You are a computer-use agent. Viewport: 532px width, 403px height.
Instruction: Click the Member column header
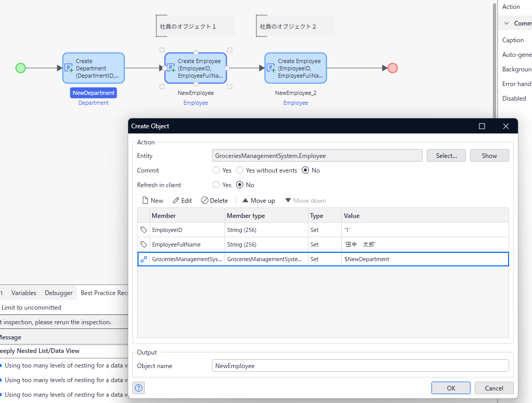(187, 216)
